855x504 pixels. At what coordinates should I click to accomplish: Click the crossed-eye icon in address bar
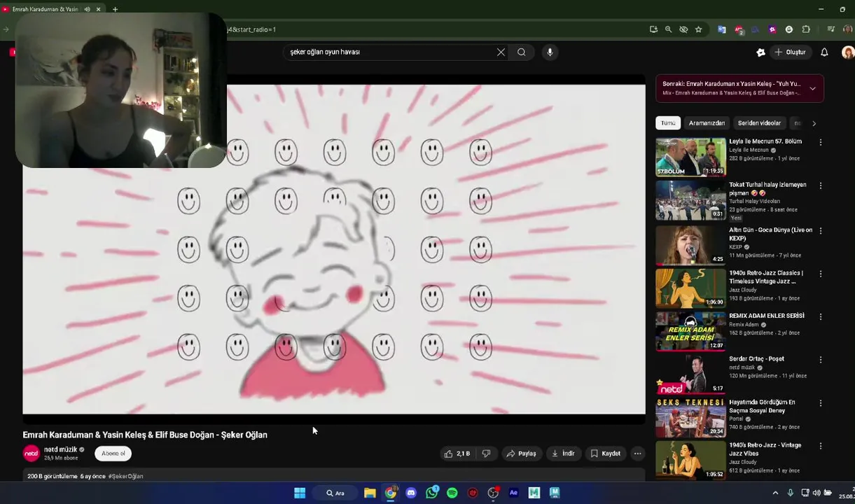click(x=683, y=29)
